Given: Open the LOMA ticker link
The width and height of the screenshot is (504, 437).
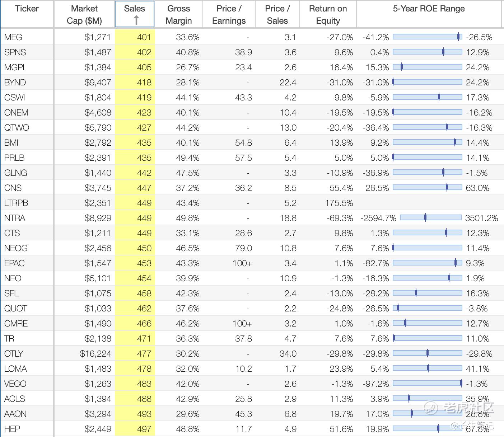Looking at the screenshot, I should (x=15, y=369).
